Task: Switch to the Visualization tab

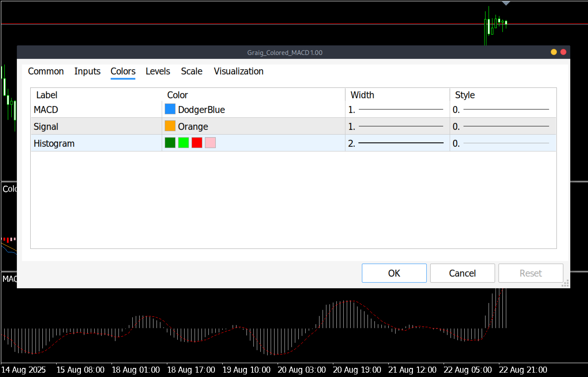Action: tap(239, 71)
